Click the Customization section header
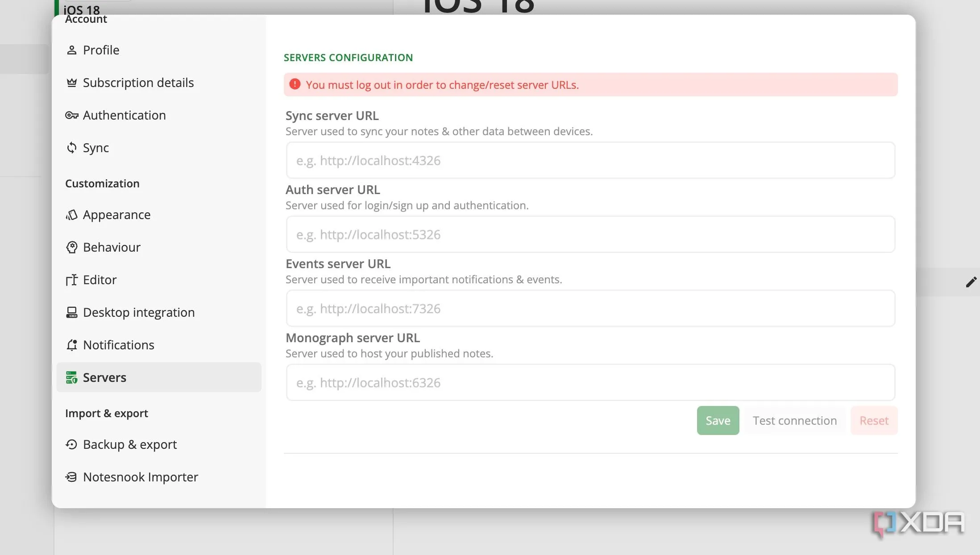980x555 pixels. click(x=102, y=183)
